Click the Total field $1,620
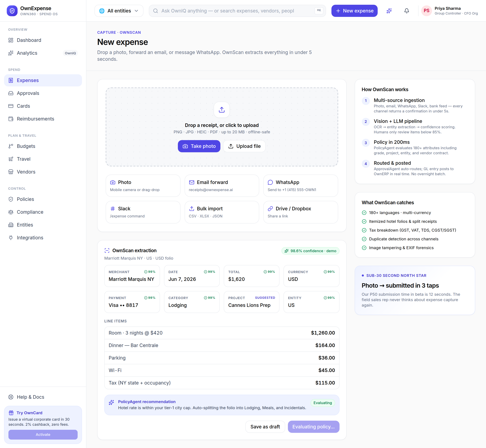Screen dimensions: 486x448 pos(252,276)
